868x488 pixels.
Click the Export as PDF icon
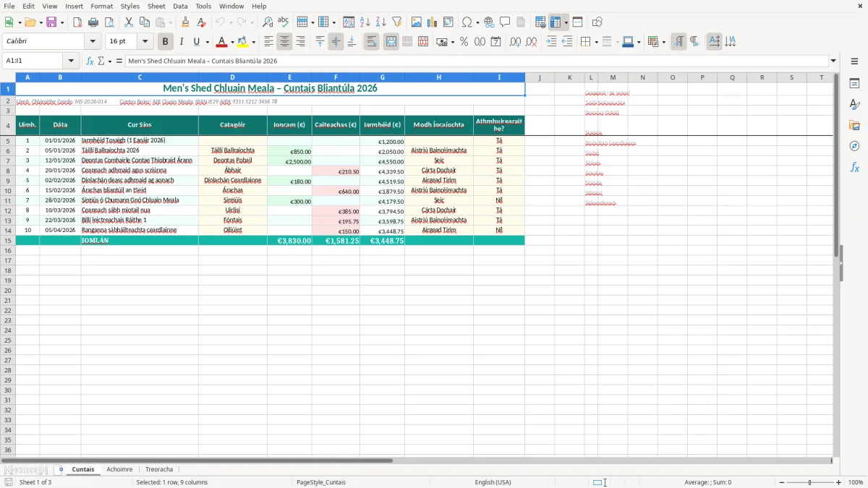pyautogui.click(x=77, y=22)
